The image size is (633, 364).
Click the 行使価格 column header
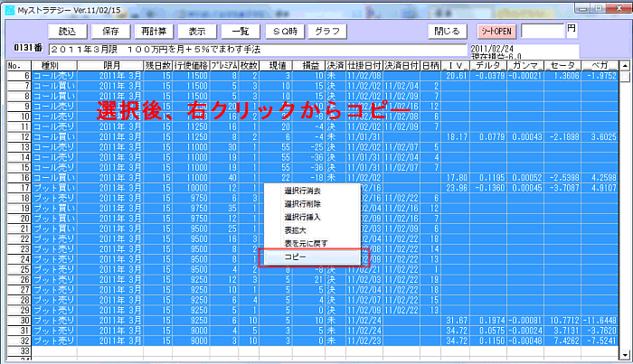click(191, 66)
